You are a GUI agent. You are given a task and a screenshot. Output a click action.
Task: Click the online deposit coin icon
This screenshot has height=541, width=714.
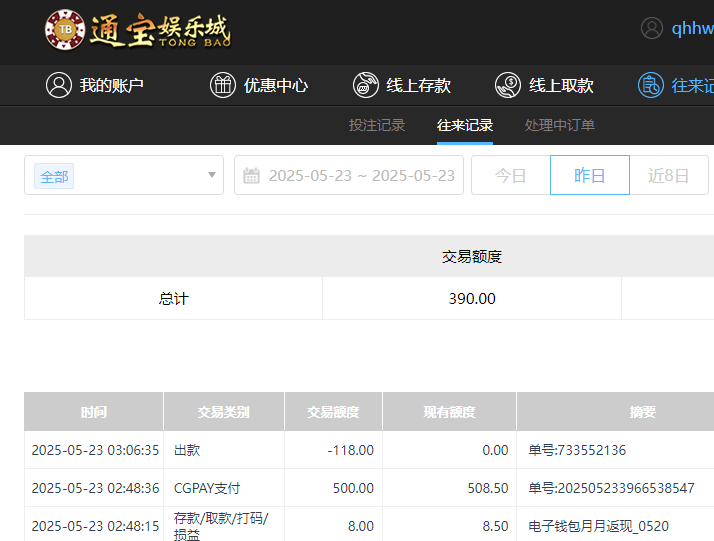[365, 85]
